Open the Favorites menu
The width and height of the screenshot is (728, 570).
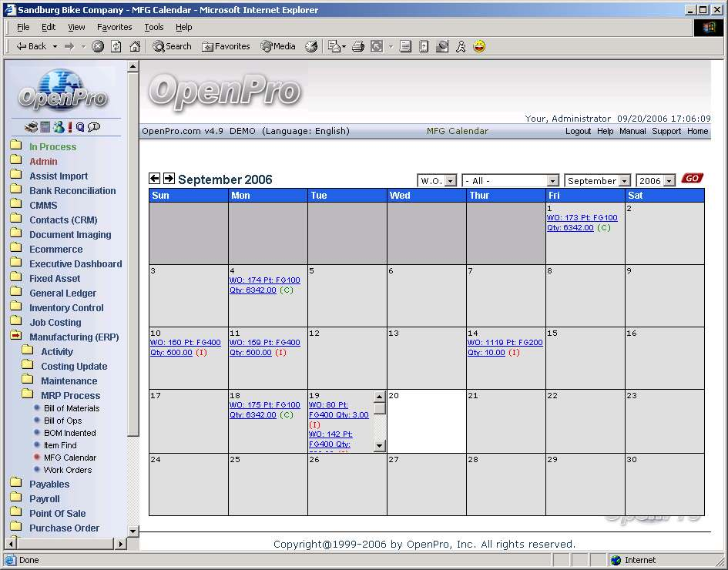114,27
